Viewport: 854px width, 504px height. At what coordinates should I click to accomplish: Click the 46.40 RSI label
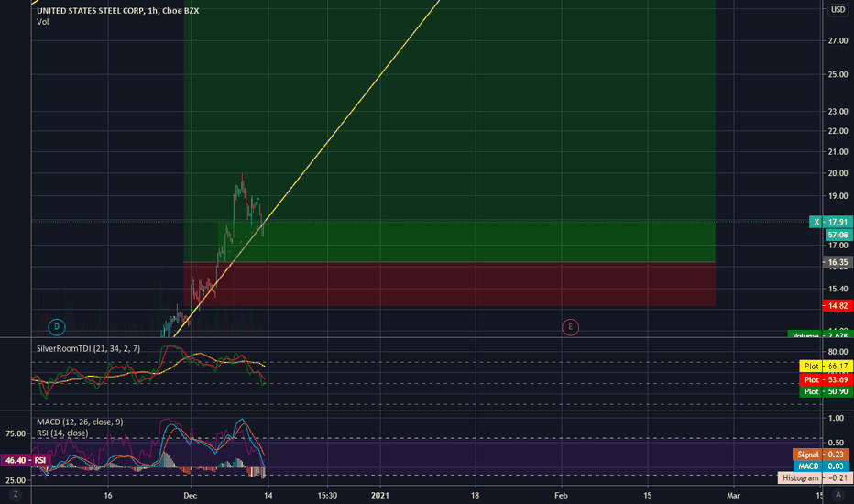(x=25, y=460)
